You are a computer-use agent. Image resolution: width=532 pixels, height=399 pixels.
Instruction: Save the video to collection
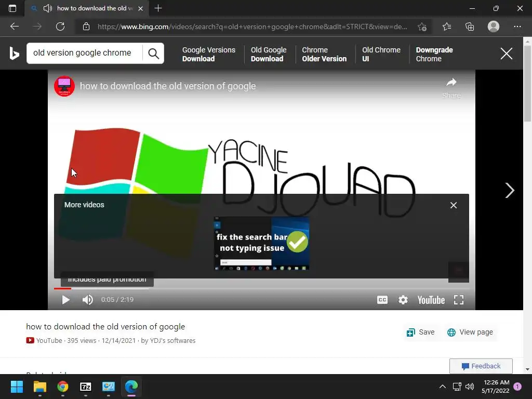[x=420, y=332]
